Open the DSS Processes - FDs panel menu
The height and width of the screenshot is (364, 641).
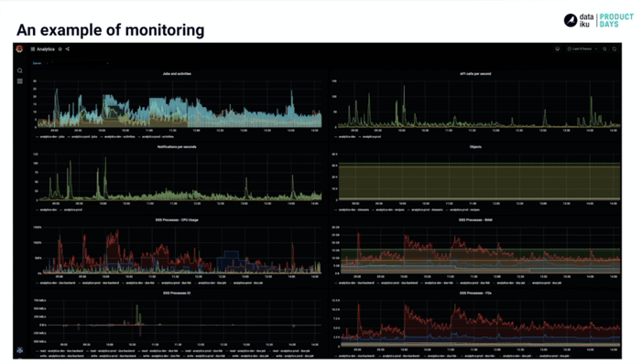[475, 293]
